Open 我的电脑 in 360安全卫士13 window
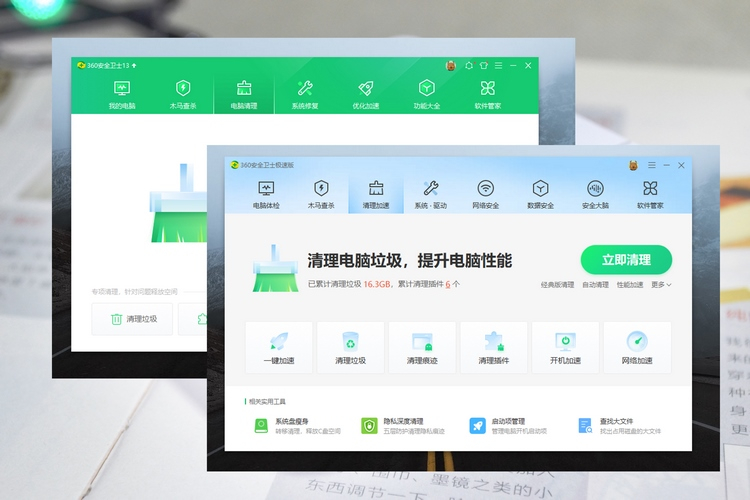The width and height of the screenshot is (750, 500). [x=122, y=95]
